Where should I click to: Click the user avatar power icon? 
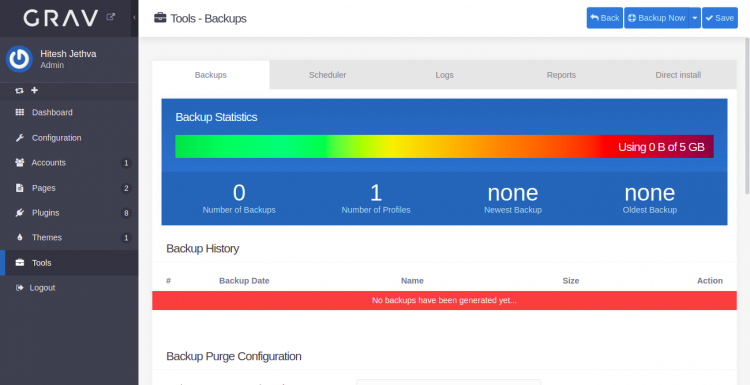[x=19, y=59]
